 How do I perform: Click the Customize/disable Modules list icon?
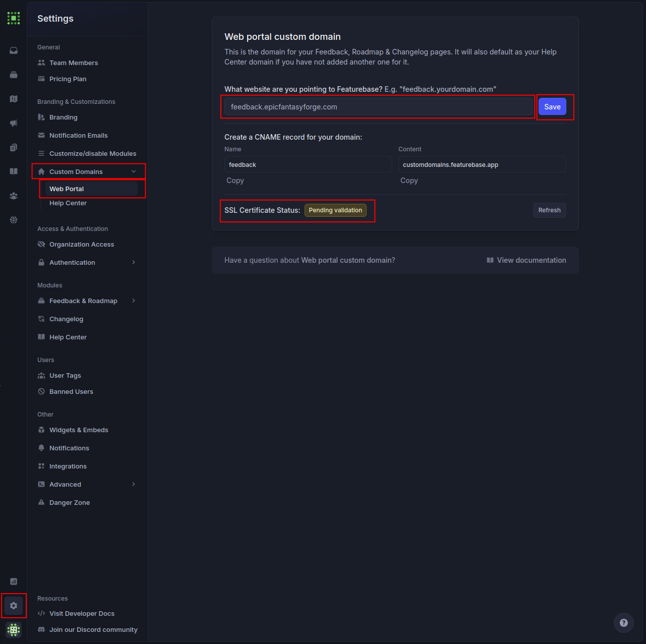click(x=41, y=153)
